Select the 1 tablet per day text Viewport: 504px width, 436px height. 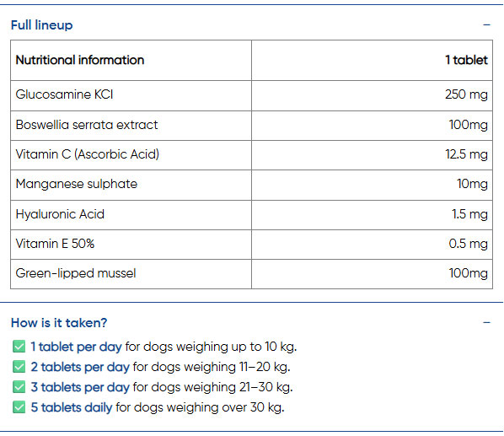76,347
